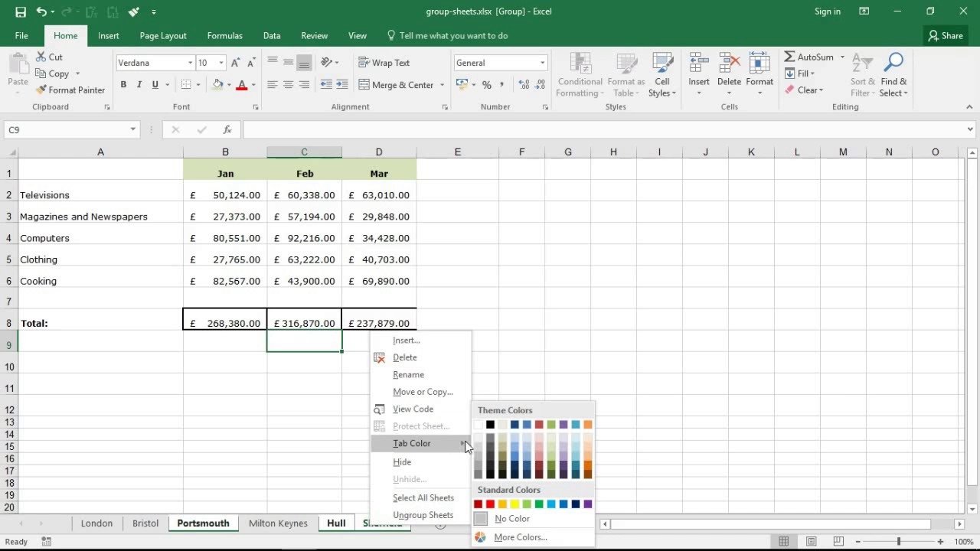Click the Percent Style icon
980x551 pixels.
click(x=486, y=85)
